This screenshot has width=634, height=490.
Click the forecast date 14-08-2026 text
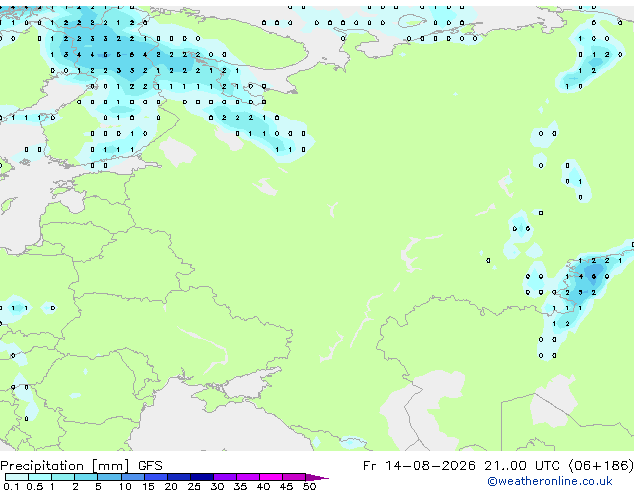coord(430,466)
